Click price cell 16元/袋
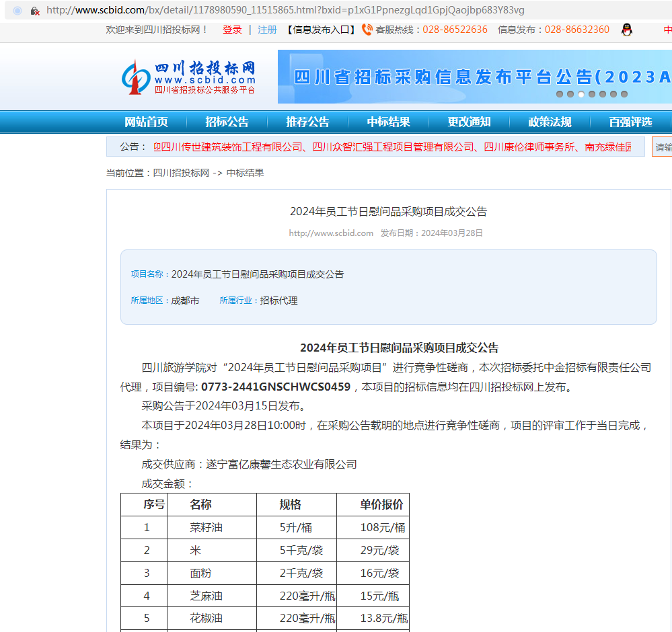This screenshot has height=632, width=672. coord(379,574)
